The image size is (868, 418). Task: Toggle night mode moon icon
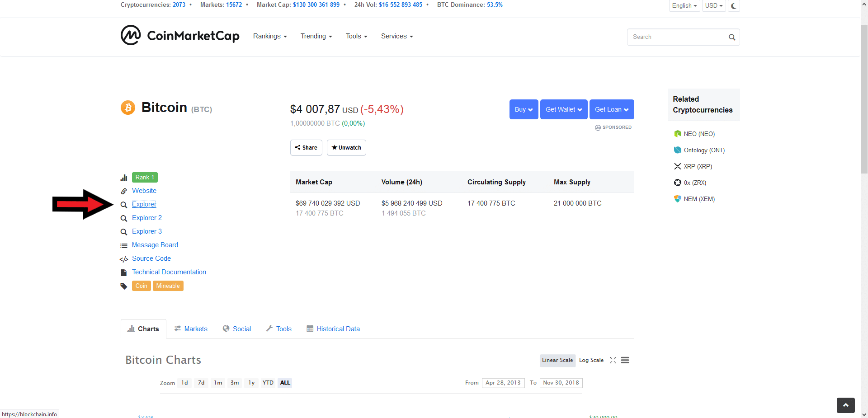click(734, 6)
